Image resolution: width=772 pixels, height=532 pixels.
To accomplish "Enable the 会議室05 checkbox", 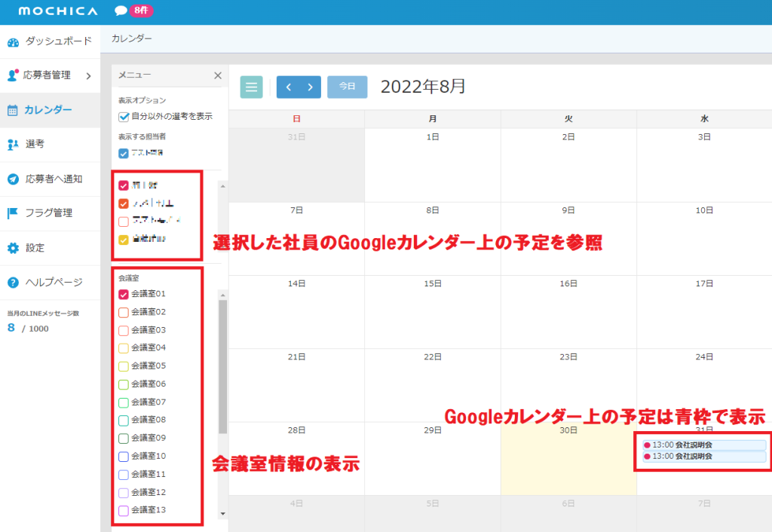I will click(x=124, y=366).
